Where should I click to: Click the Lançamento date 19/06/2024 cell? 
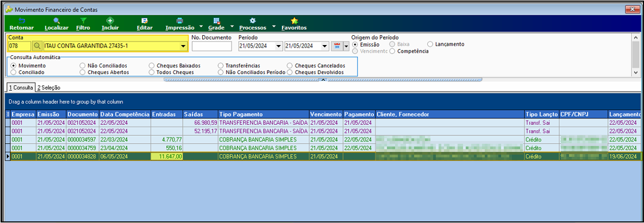(x=624, y=156)
